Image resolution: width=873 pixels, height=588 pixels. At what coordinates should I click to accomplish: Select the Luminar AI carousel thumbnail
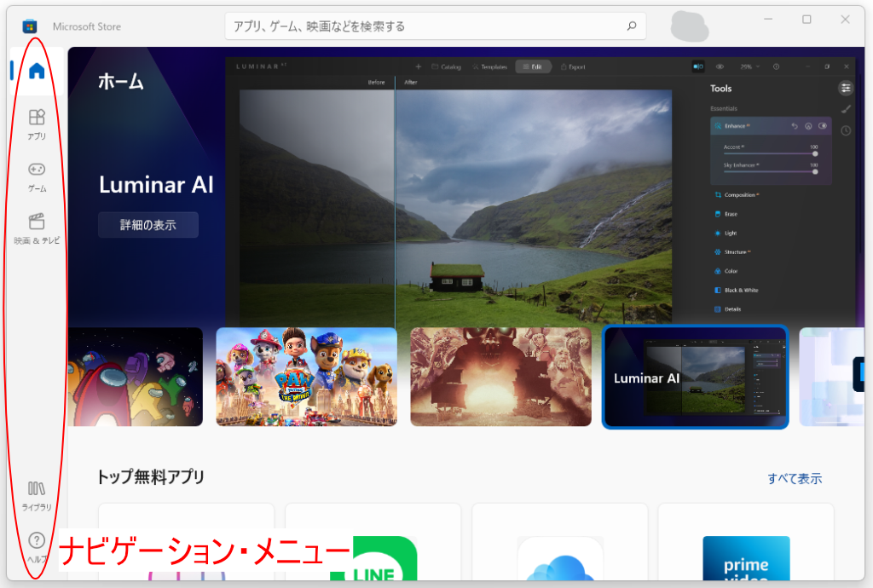pyautogui.click(x=695, y=377)
